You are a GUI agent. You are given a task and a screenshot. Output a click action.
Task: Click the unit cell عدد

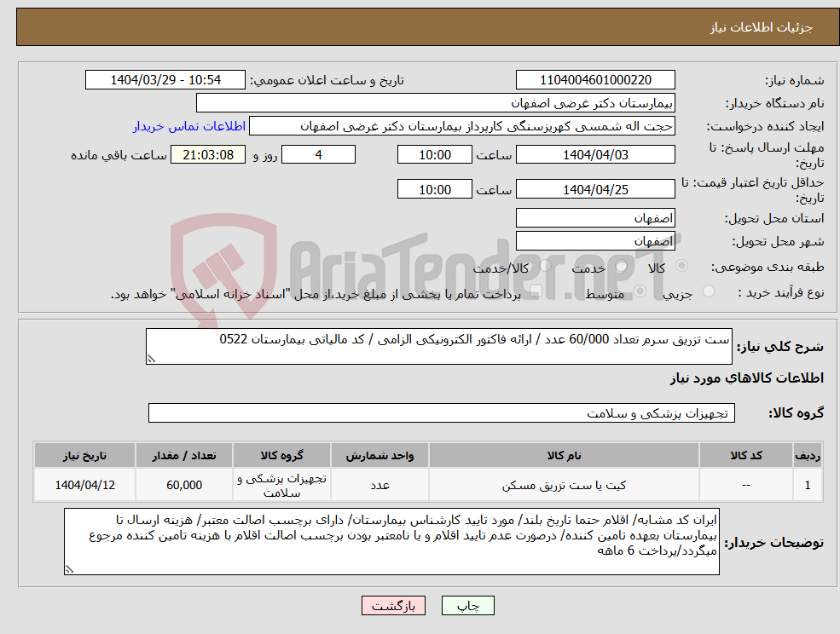(x=379, y=485)
